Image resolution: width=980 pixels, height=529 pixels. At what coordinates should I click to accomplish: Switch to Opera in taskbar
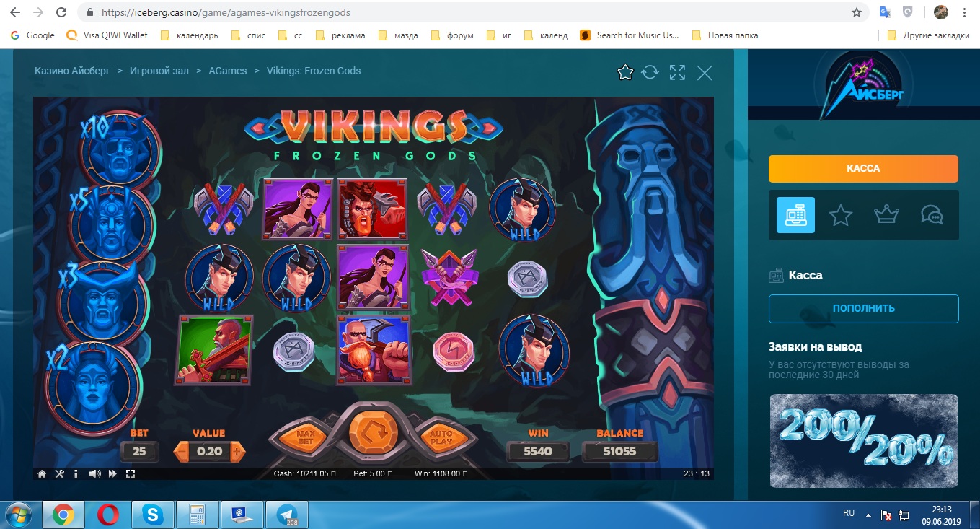tap(108, 515)
